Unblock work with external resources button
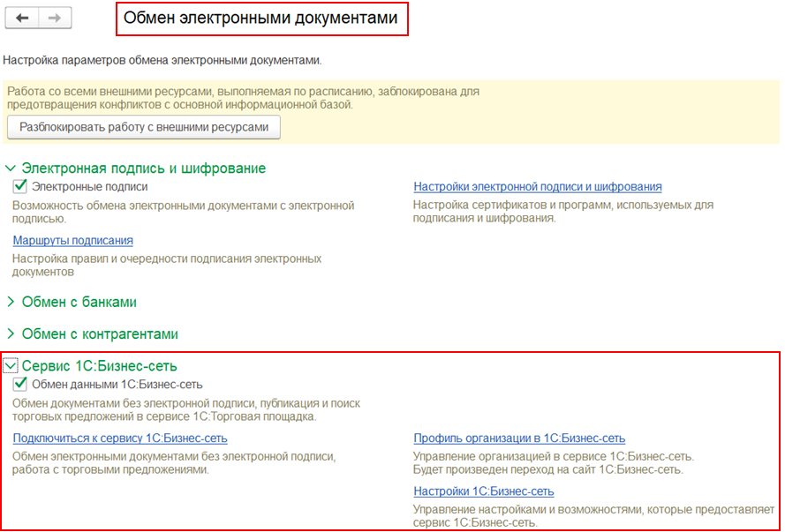 (x=144, y=127)
